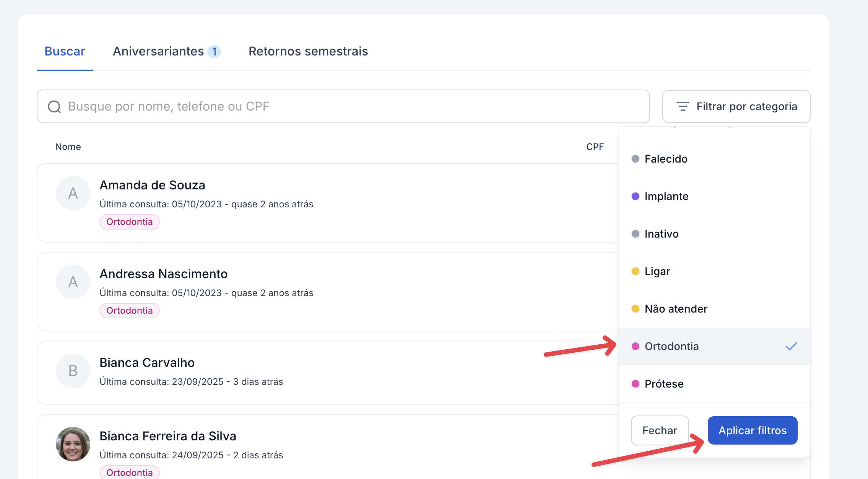Click the yellow dot beside Ligar
Screen dimensions: 868x479
click(x=636, y=271)
